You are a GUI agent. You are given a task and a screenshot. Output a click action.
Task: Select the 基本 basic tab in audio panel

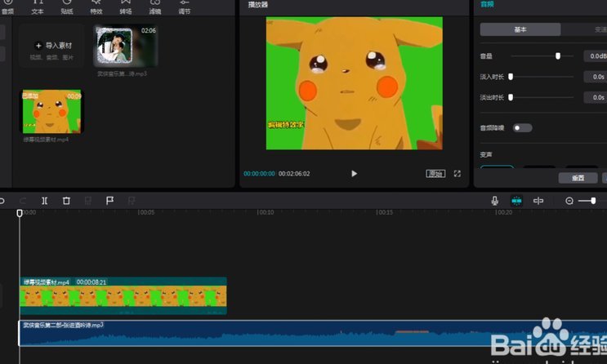[520, 29]
